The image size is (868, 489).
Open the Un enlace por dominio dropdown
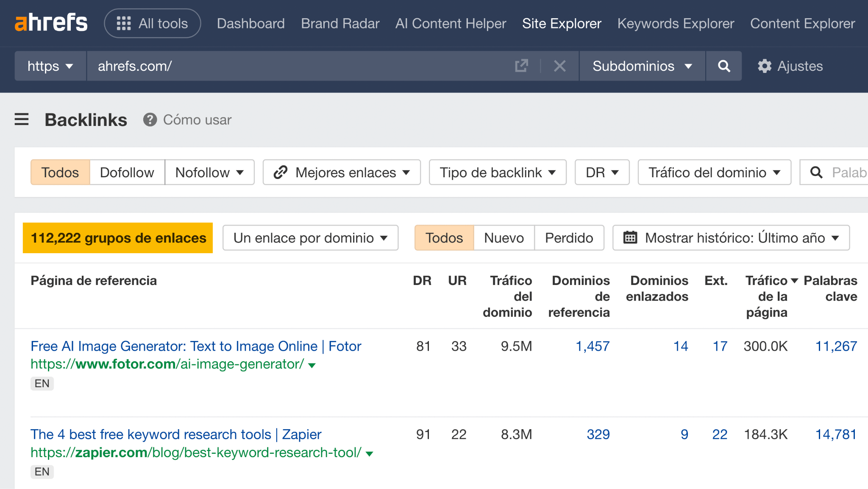(x=310, y=238)
